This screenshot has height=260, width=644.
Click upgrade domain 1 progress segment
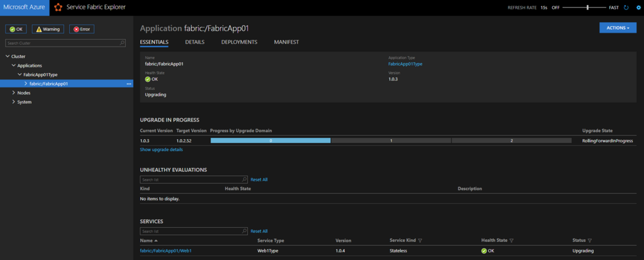[x=391, y=140]
